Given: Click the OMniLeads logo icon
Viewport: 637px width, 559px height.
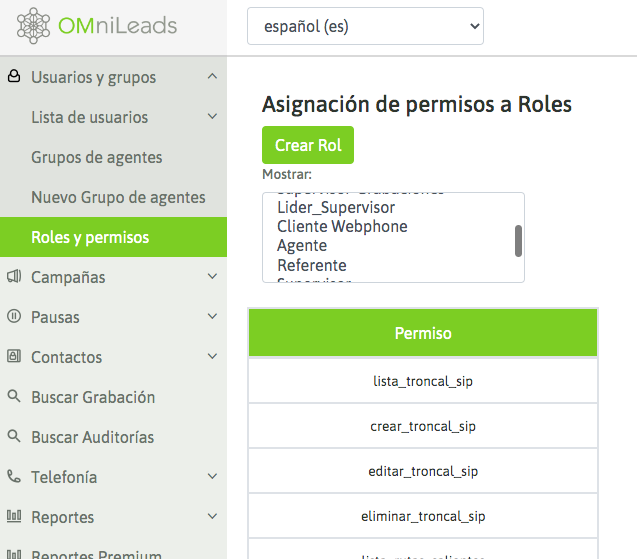Looking at the screenshot, I should pyautogui.click(x=34, y=26).
